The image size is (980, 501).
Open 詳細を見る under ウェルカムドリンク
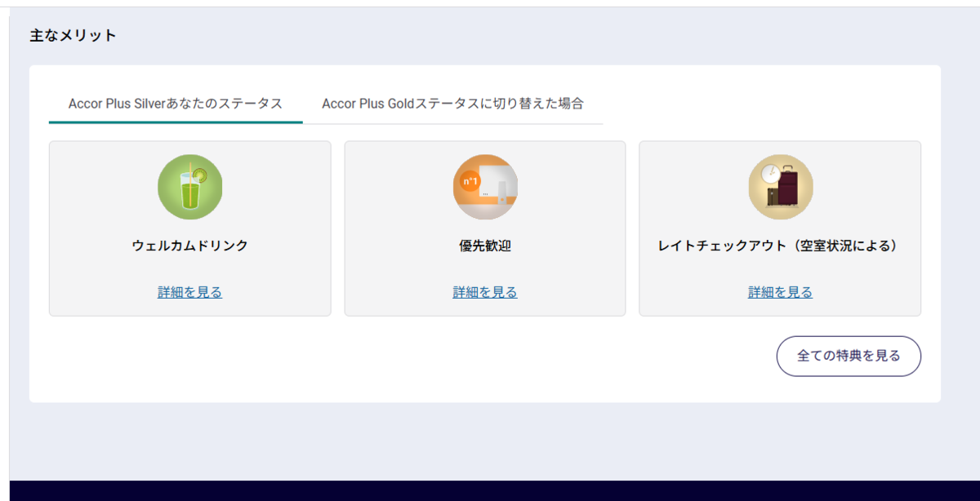click(189, 292)
